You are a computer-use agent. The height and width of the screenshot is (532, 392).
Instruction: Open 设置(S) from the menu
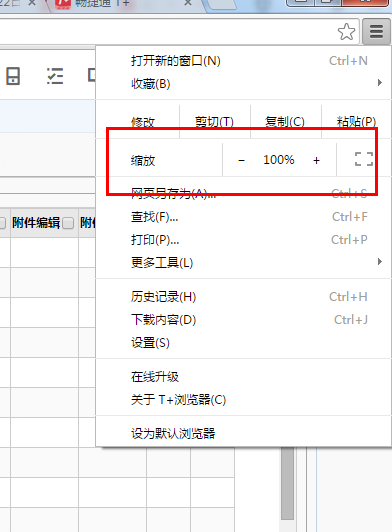[x=243, y=343]
